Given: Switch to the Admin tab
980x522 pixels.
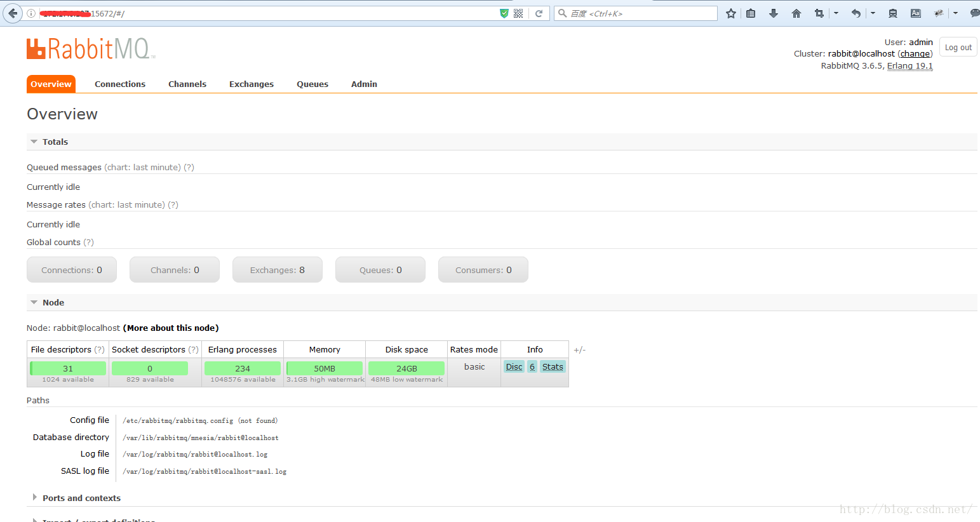Looking at the screenshot, I should pos(364,84).
